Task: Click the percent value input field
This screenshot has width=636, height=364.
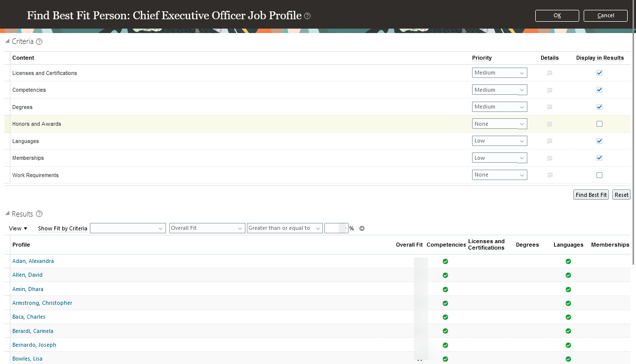Action: [336, 228]
